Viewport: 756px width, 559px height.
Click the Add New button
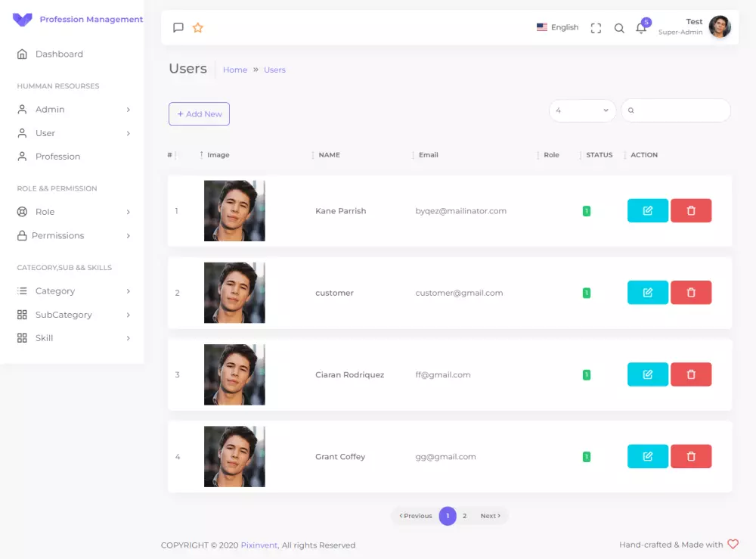coord(199,113)
